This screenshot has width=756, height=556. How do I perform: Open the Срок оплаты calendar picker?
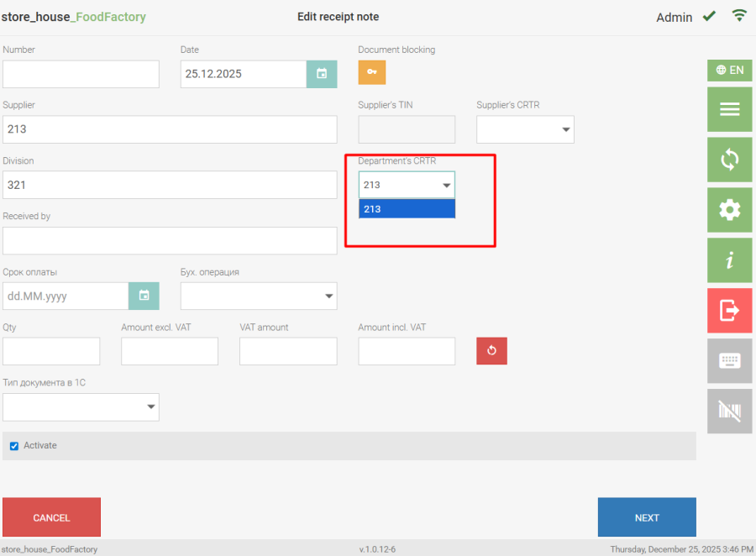tap(144, 296)
